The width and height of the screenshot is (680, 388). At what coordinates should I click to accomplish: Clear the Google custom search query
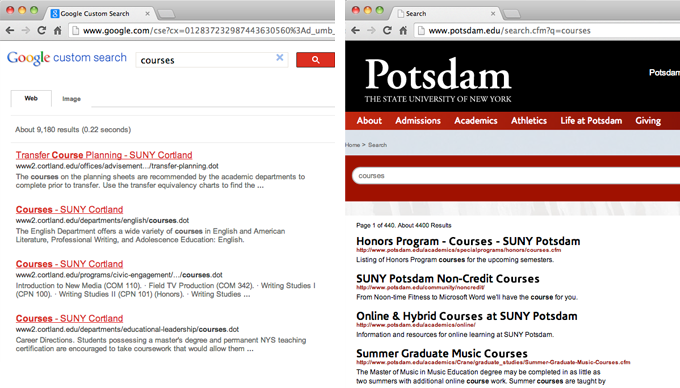(280, 58)
